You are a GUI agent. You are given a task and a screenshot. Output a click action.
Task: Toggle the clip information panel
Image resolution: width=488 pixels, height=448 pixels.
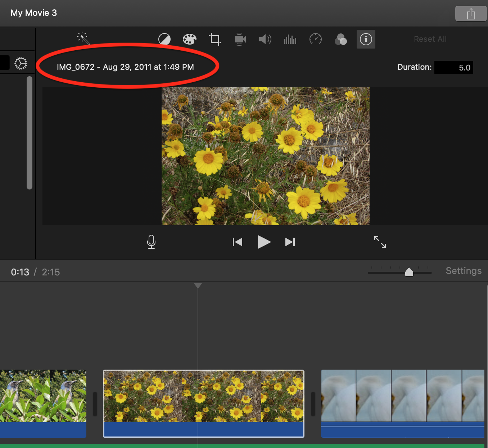[366, 39]
